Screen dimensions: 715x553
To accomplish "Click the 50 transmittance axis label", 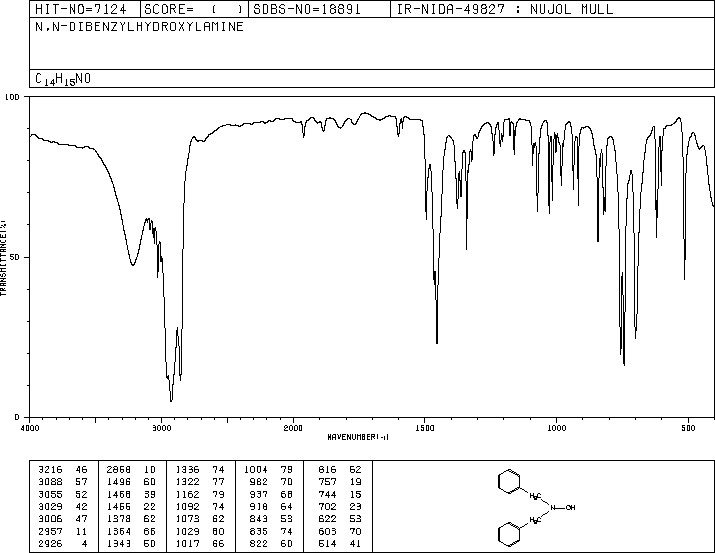I will click(15, 257).
